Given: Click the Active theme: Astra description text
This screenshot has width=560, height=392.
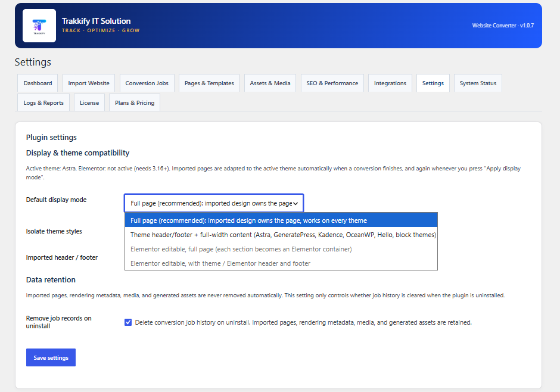Looking at the screenshot, I should tap(273, 173).
